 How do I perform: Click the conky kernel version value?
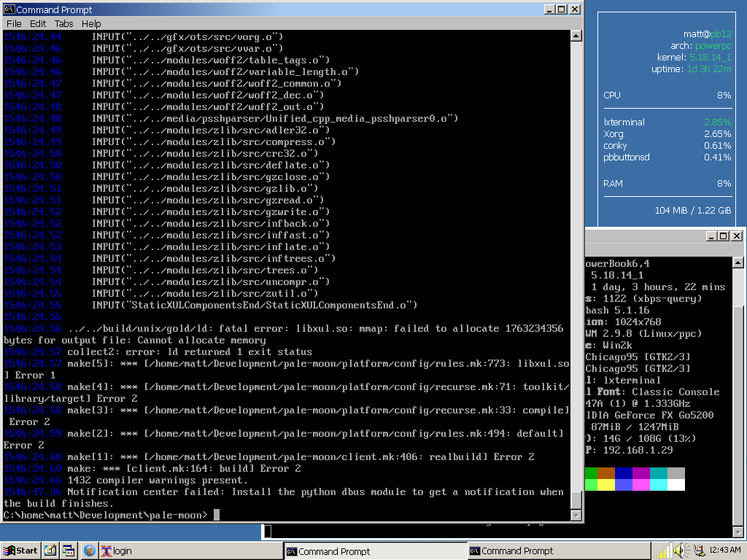point(711,57)
